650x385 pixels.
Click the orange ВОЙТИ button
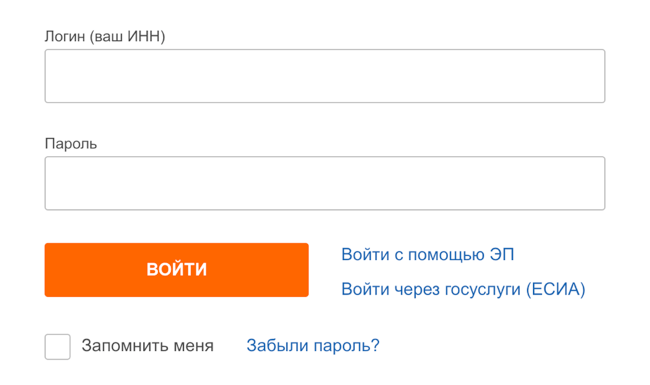[x=177, y=270]
